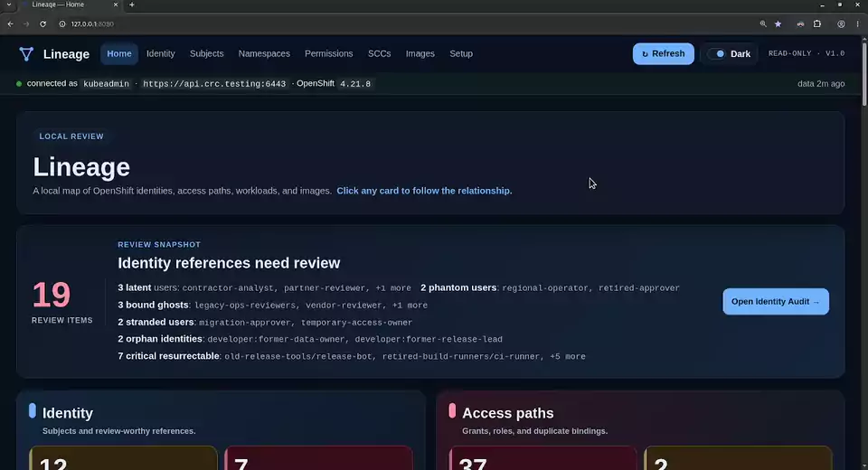Viewport: 868px width, 470px height.
Task: Click '3 bound ghosts' line
Action: 272,305
